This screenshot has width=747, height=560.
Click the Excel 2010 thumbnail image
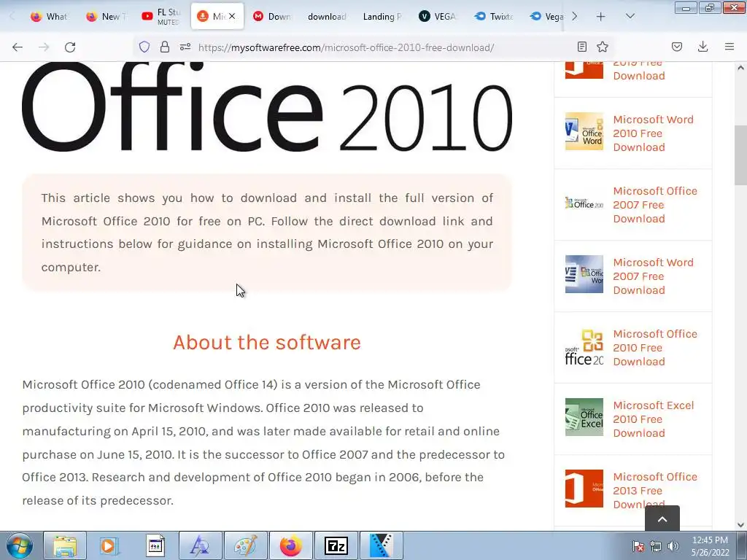(x=584, y=417)
